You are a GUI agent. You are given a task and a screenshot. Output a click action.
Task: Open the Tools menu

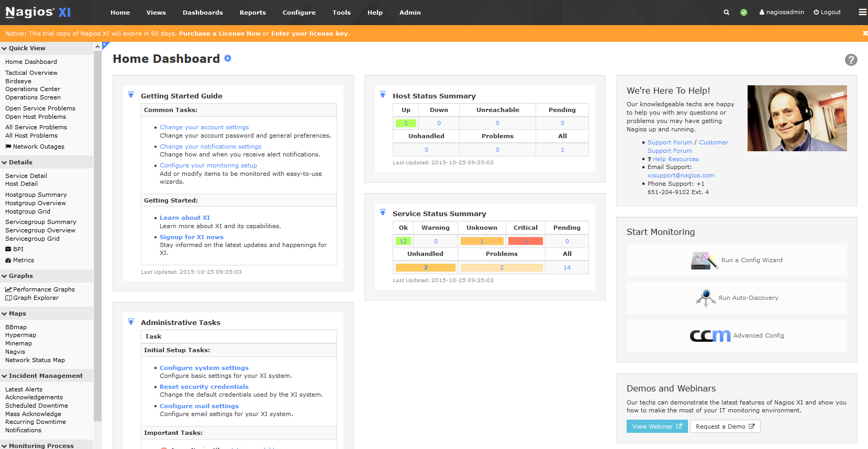click(x=341, y=13)
